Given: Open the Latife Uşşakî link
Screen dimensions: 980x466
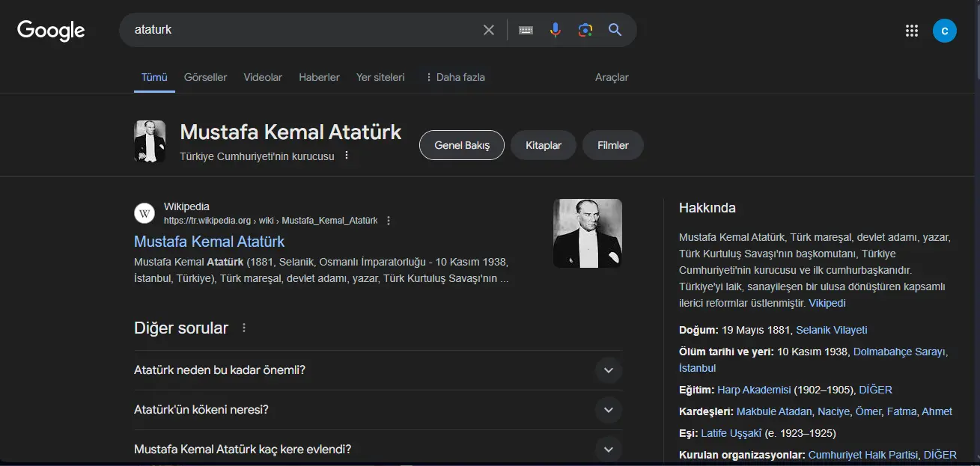Looking at the screenshot, I should point(731,433).
